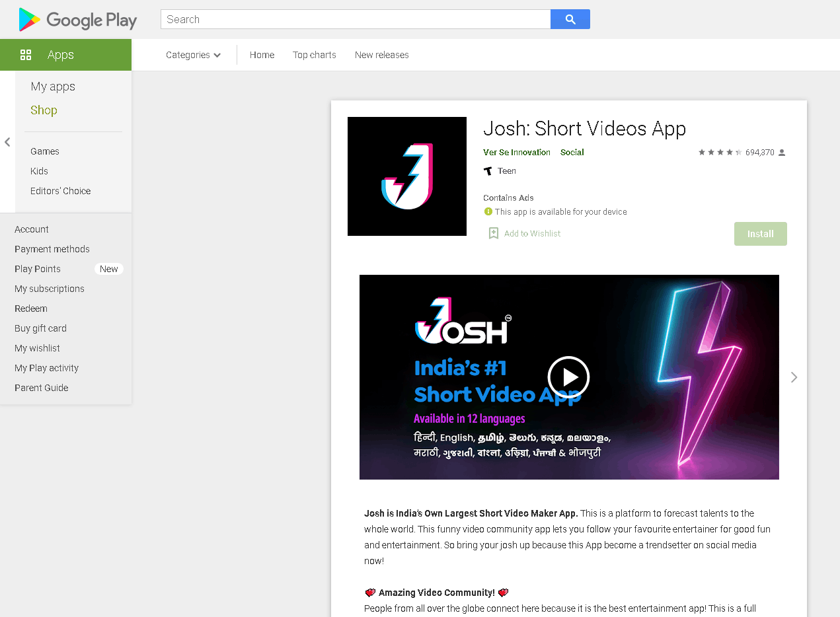Click the Josh app icon image

[x=407, y=176]
